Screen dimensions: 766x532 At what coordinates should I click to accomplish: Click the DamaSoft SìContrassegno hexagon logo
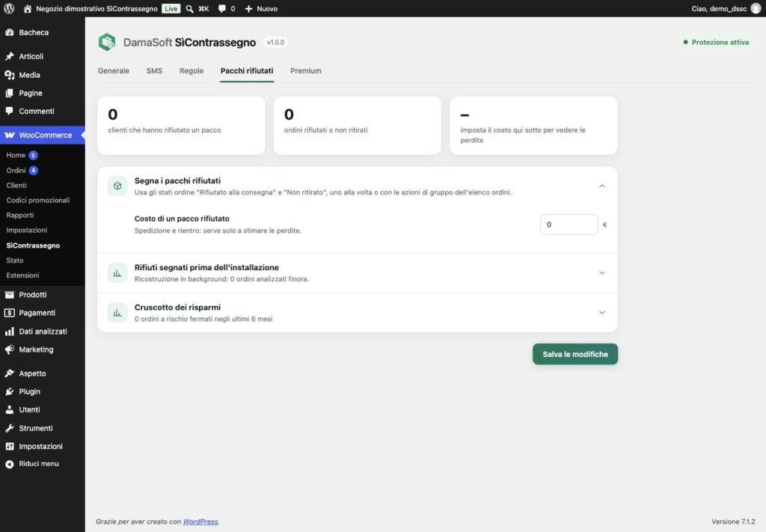click(107, 43)
